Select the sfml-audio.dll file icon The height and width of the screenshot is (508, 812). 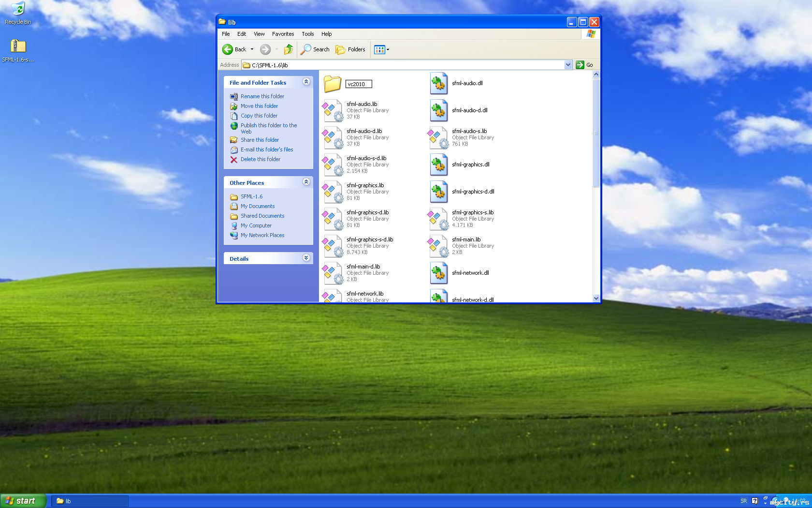click(x=439, y=83)
